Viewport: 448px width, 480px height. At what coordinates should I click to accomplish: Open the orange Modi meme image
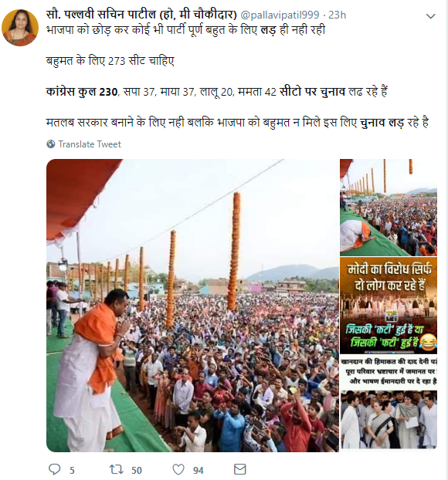pyautogui.click(x=389, y=306)
